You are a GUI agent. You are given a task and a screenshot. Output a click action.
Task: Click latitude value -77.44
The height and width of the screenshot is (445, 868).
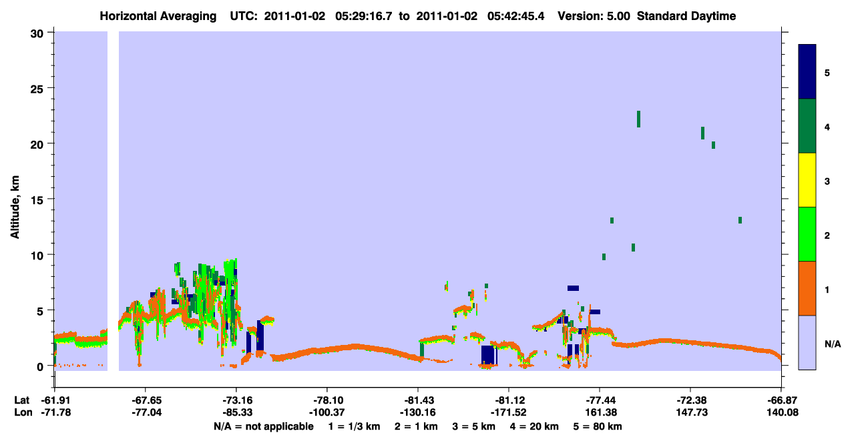[x=599, y=400]
